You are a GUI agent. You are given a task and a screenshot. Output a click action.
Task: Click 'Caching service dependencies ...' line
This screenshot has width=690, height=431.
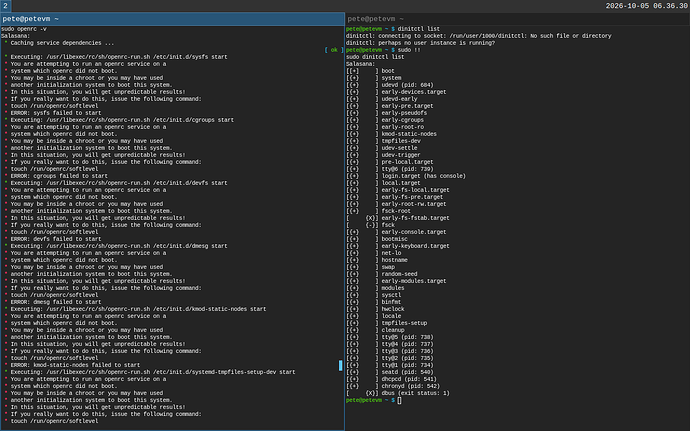[x=62, y=43]
